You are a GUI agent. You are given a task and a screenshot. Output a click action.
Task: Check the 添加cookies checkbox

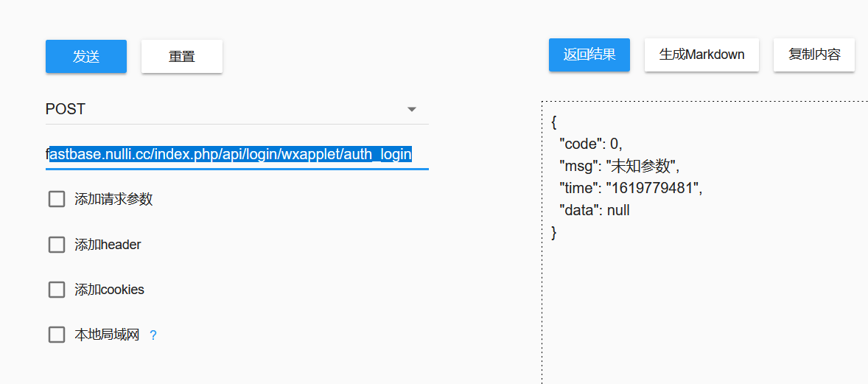(x=57, y=290)
